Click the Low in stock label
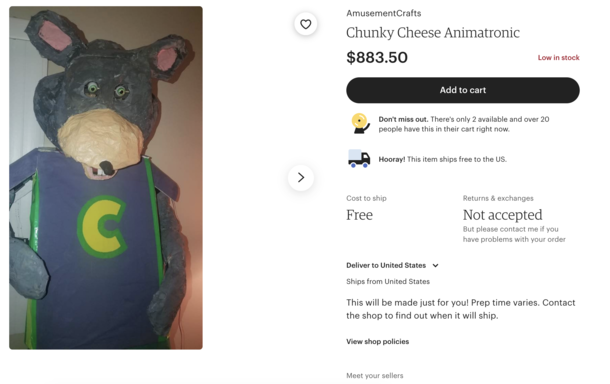This screenshot has height=384, width=610. (559, 58)
